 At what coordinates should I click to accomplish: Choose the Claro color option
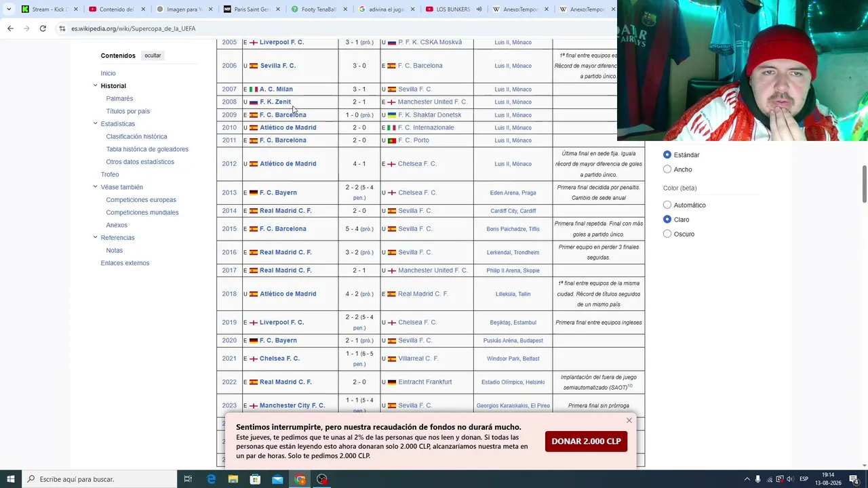(667, 219)
